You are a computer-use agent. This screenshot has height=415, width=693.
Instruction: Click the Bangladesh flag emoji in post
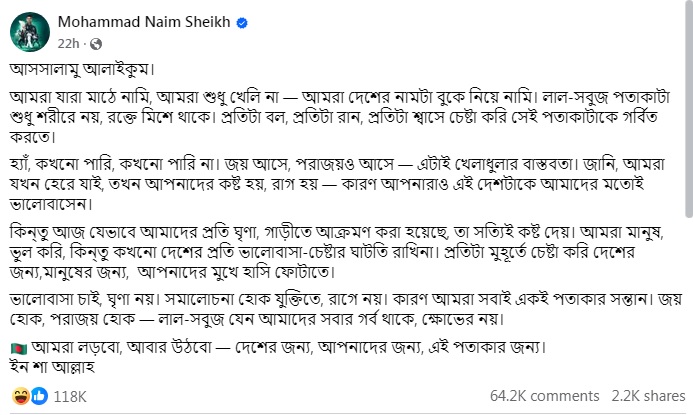click(x=17, y=348)
